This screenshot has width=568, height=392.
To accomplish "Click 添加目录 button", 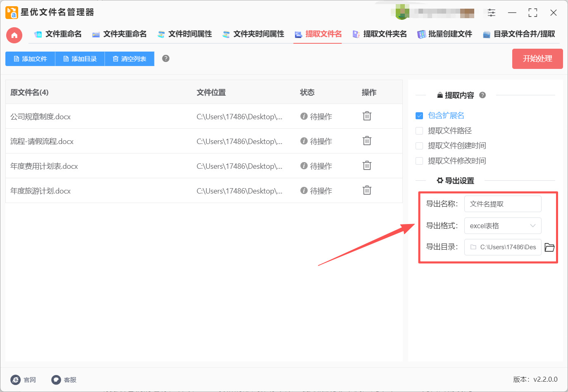I will click(x=80, y=59).
